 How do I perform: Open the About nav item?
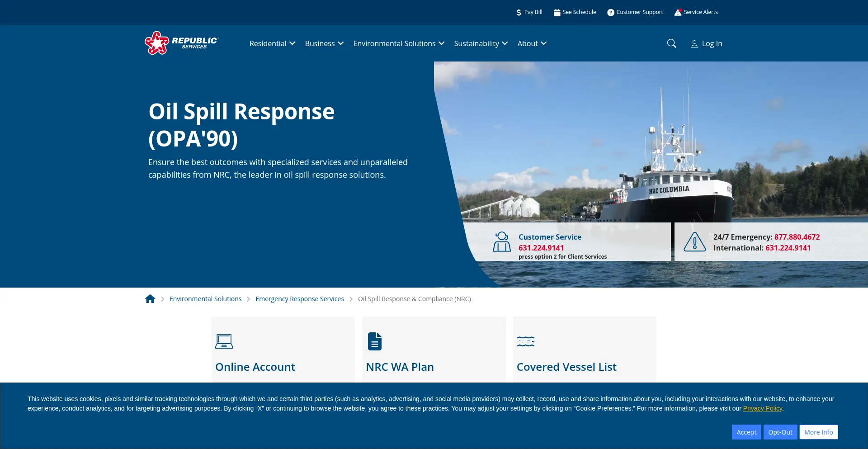[x=528, y=43]
